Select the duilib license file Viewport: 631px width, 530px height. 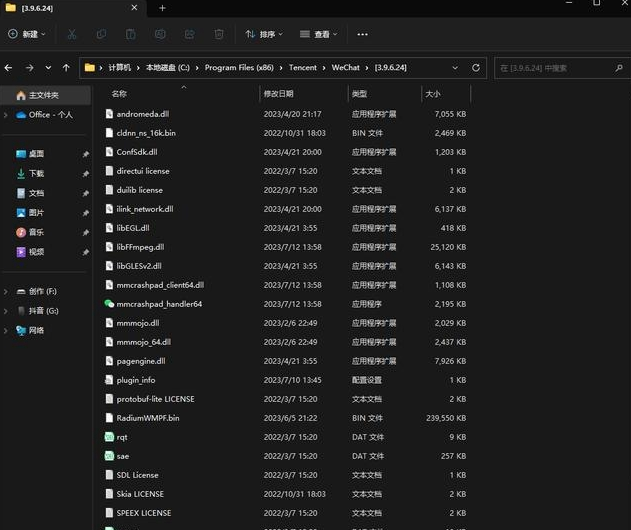pos(285,190)
